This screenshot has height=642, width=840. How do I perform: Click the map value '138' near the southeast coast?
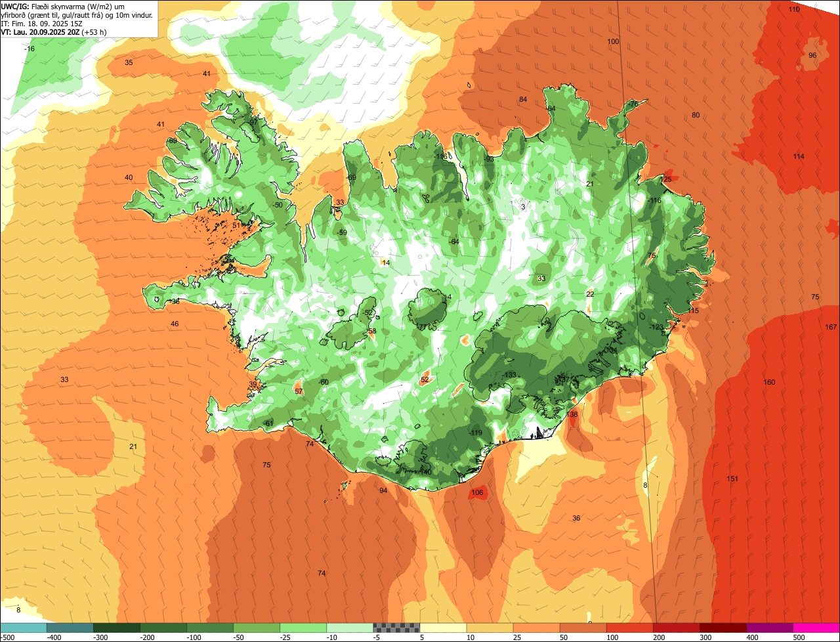pos(572,414)
